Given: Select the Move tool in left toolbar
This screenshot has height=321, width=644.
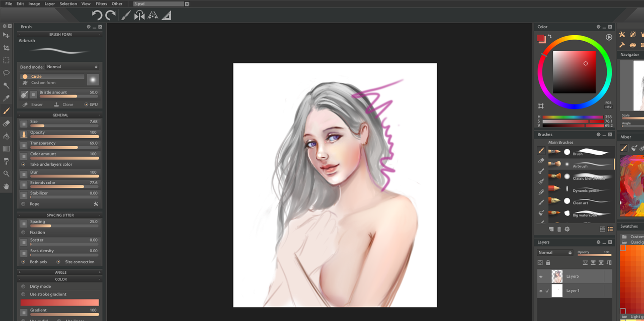Looking at the screenshot, I should click(x=6, y=35).
